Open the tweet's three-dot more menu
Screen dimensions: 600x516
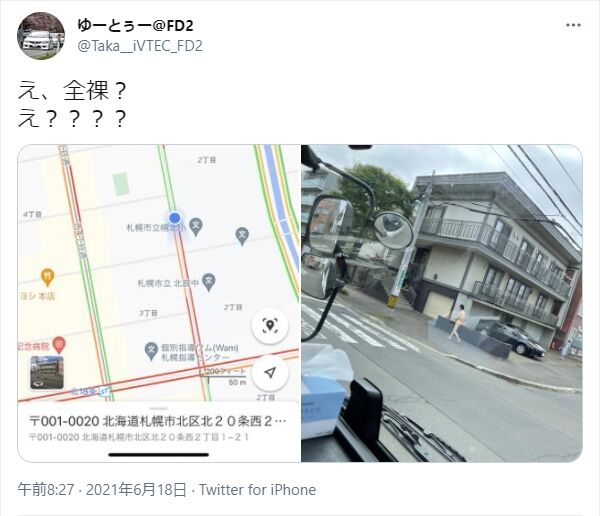[573, 26]
